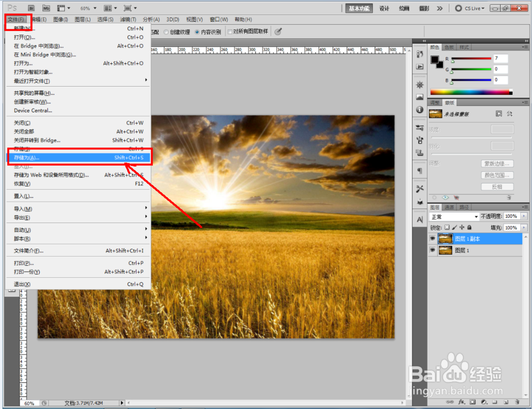Switch to the 调整 tab
This screenshot has width=532, height=409.
pyautogui.click(x=435, y=103)
